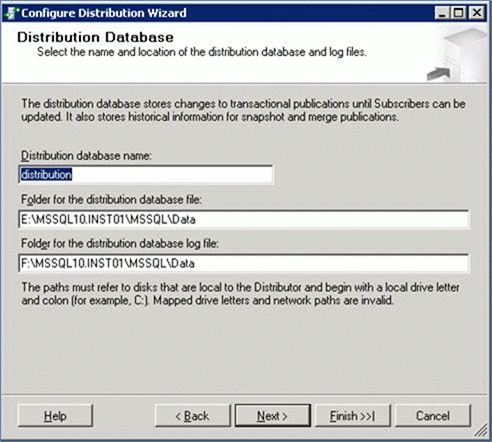Click the Finish button
This screenshot has width=492, height=442.
[x=353, y=416]
